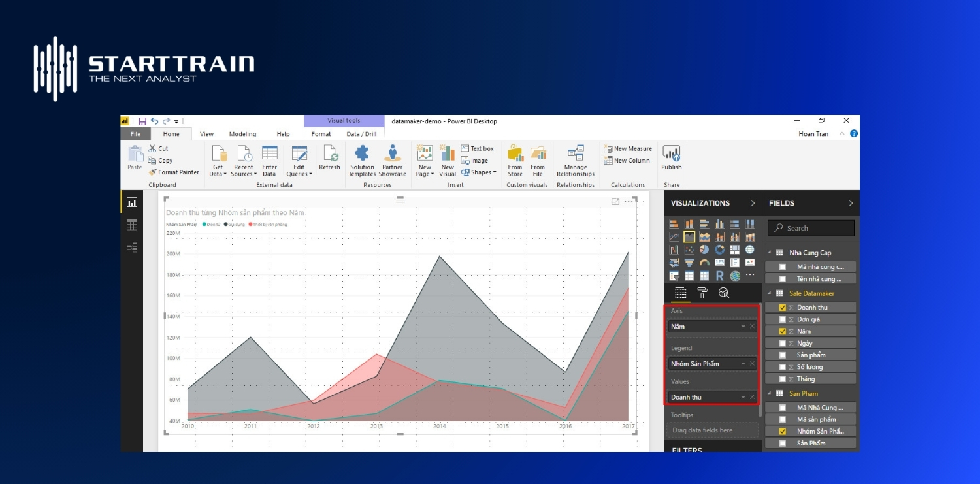The height and width of the screenshot is (484, 980).
Task: Select the donut chart visualization
Action: [x=719, y=250]
